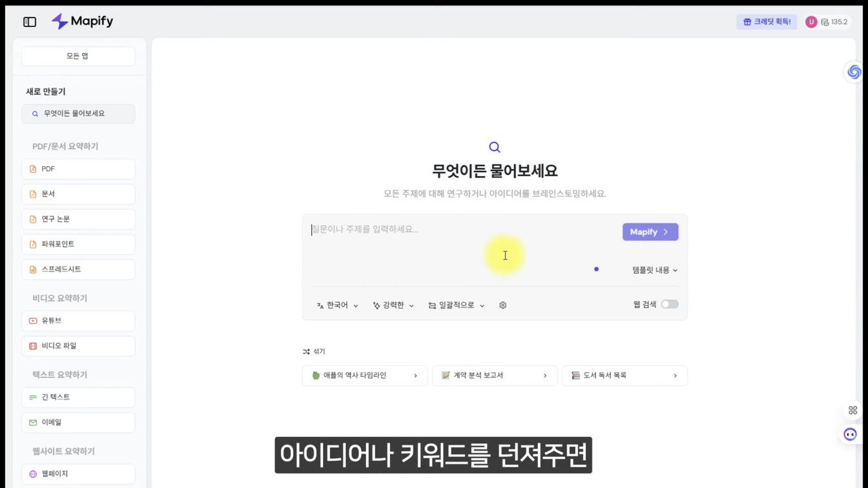Viewport: 868px width, 488px height.
Task: Select 무엇이든 물어보세요 in sidebar
Action: pyautogui.click(x=78, y=114)
